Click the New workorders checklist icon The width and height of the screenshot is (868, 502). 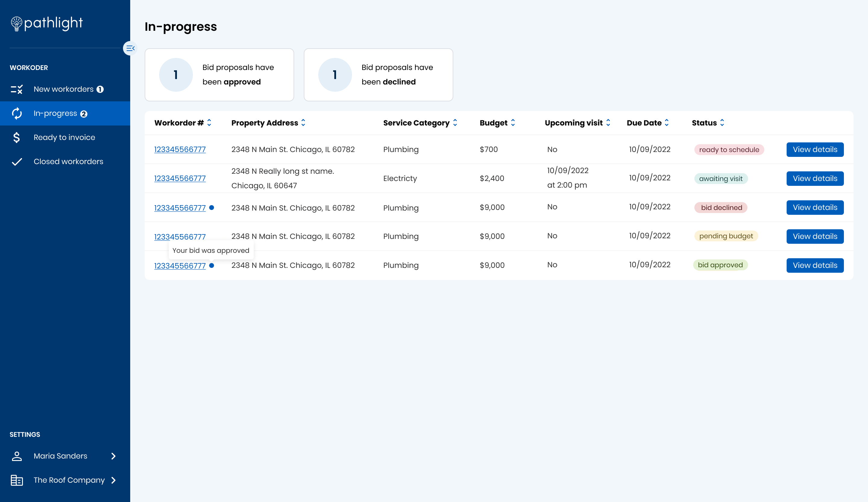pos(17,89)
